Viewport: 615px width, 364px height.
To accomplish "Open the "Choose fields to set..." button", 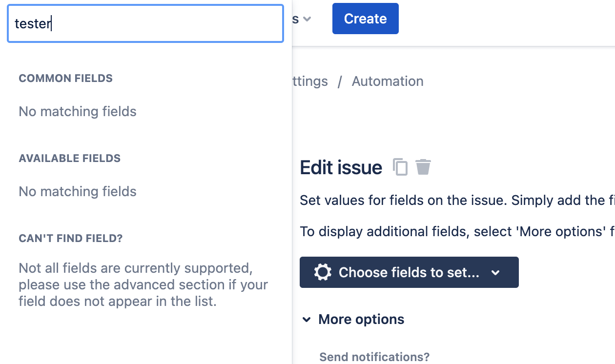I will pos(409,272).
